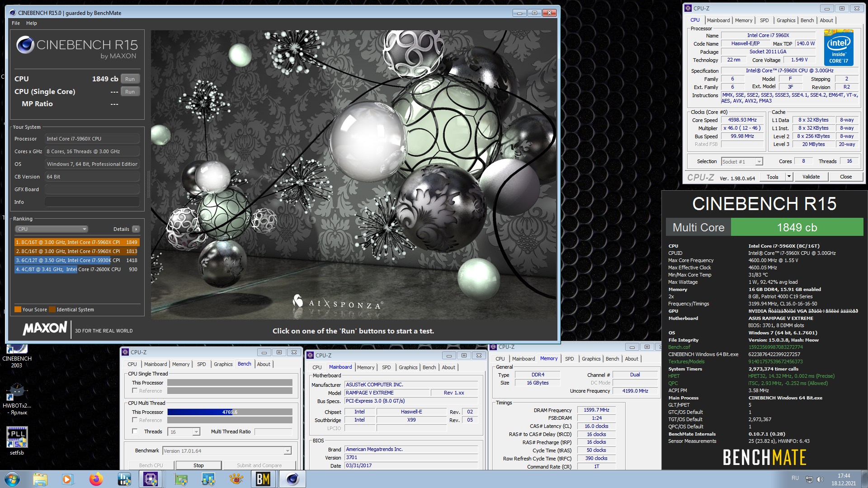Image resolution: width=868 pixels, height=488 pixels.
Task: Click Close button in CPU-Z
Action: click(x=846, y=177)
